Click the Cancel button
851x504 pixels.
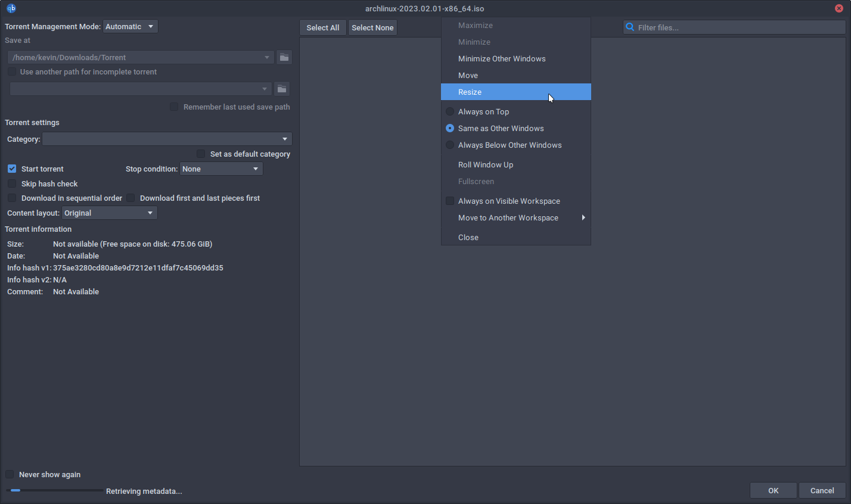[822, 490]
